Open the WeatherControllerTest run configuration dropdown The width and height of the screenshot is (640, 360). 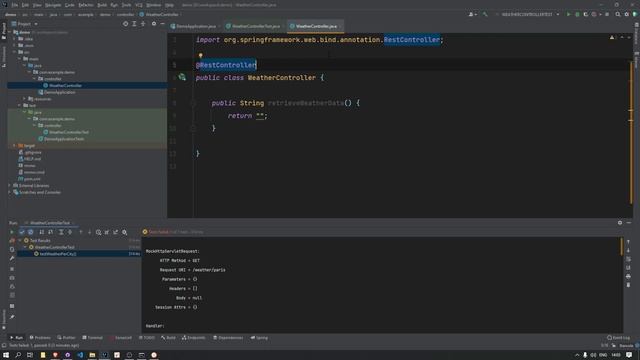pos(530,14)
